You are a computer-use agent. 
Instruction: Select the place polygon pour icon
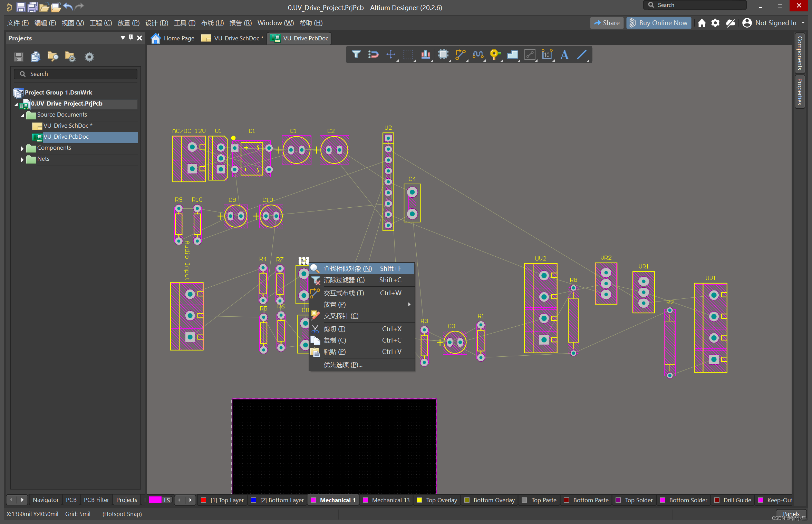coord(512,55)
